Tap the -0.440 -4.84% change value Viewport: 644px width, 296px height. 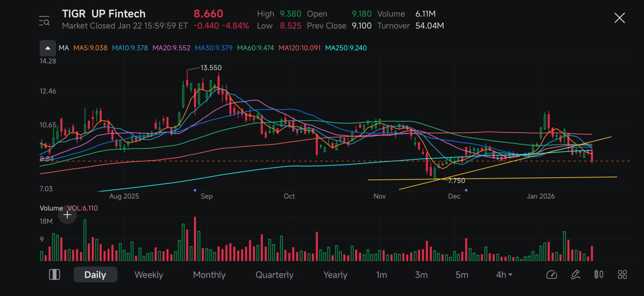pyautogui.click(x=221, y=26)
